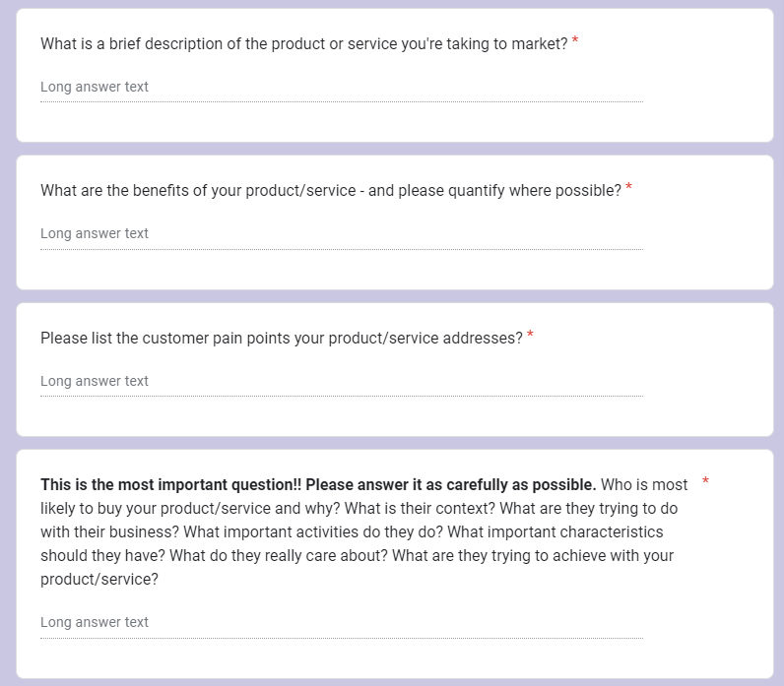Click the phrase 'What important activities do they do?'
784x686 pixels.
(x=313, y=532)
